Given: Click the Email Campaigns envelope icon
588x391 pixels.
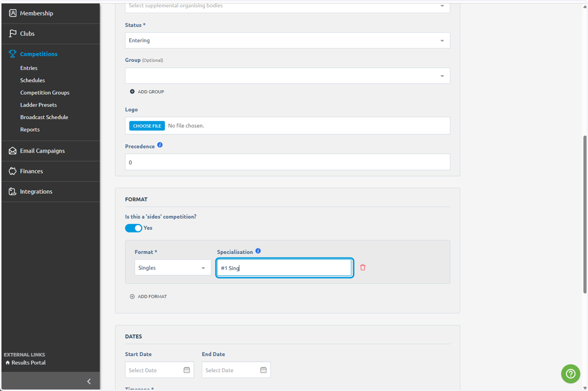Looking at the screenshot, I should (x=13, y=151).
